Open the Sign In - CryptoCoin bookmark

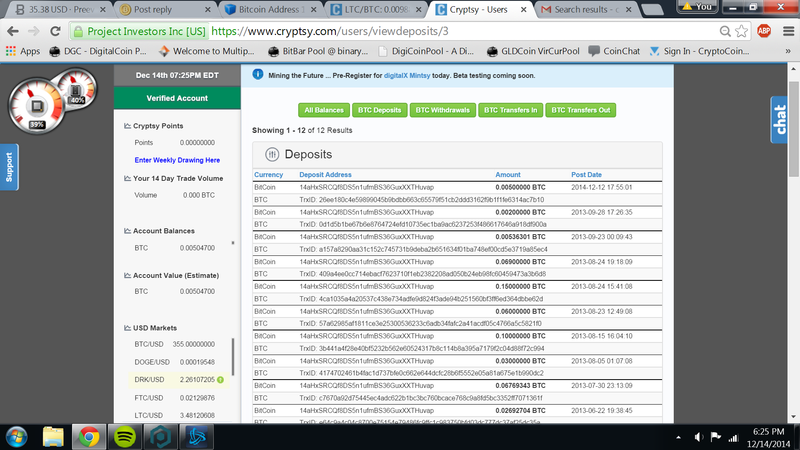pyautogui.click(x=699, y=51)
